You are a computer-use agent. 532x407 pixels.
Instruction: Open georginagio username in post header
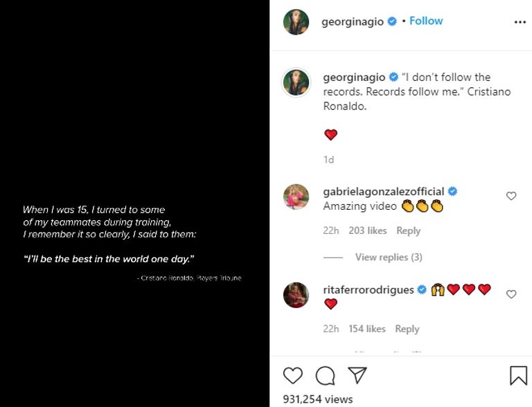353,21
